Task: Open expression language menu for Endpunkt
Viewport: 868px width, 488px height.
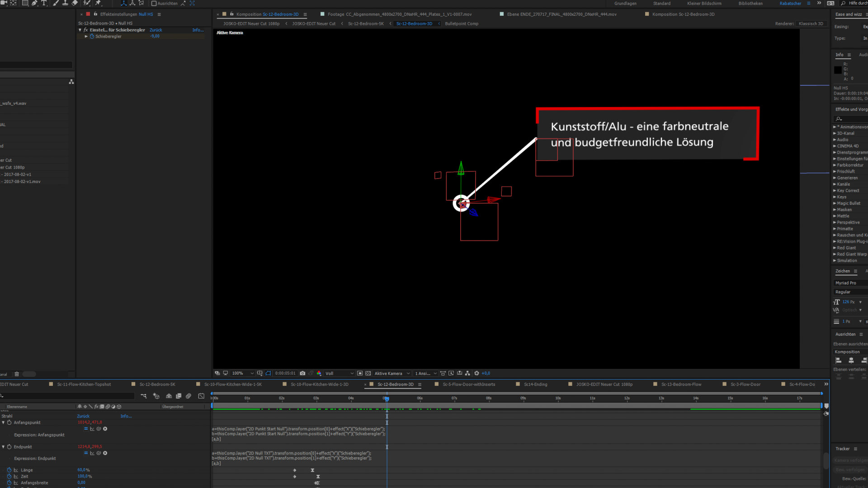Action: (105, 453)
